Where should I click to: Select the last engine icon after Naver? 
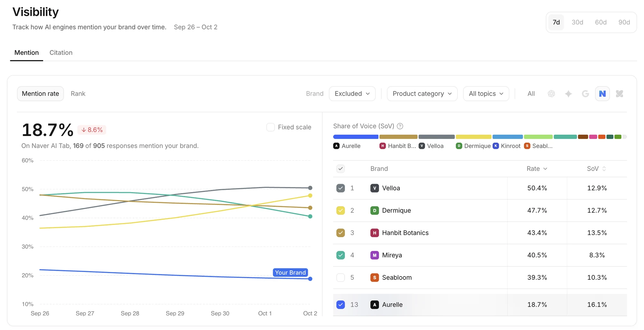pyautogui.click(x=619, y=94)
